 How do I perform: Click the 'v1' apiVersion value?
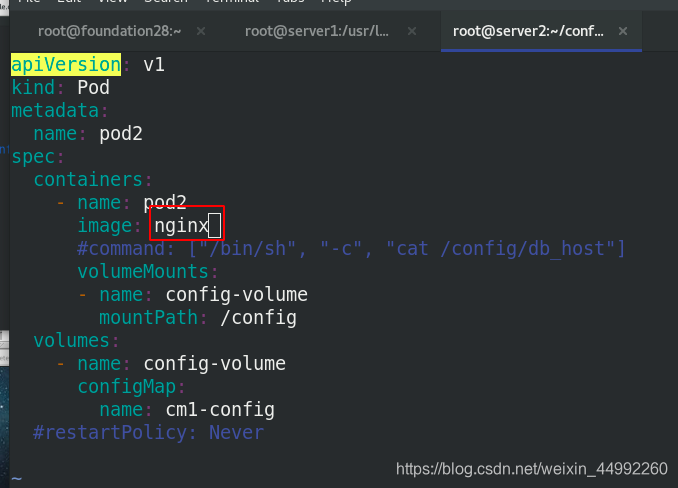tap(154, 65)
